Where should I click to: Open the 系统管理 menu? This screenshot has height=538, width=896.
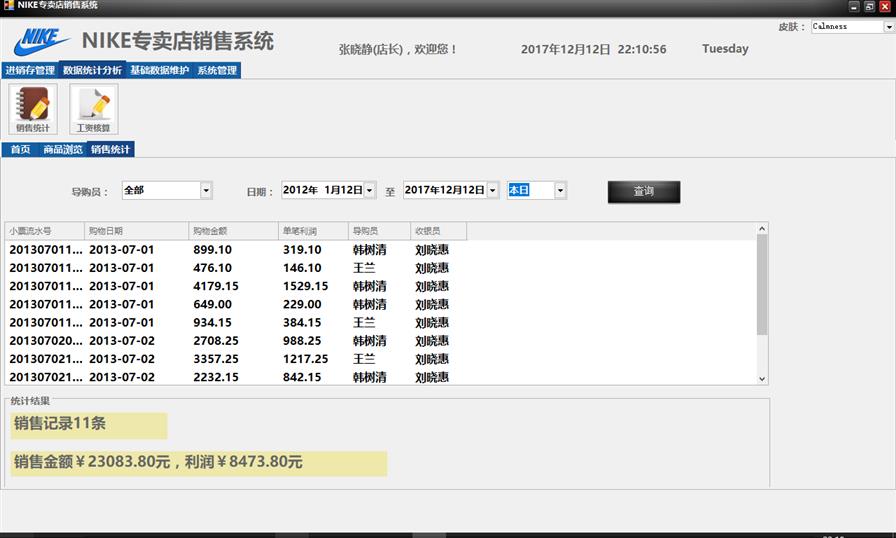217,71
